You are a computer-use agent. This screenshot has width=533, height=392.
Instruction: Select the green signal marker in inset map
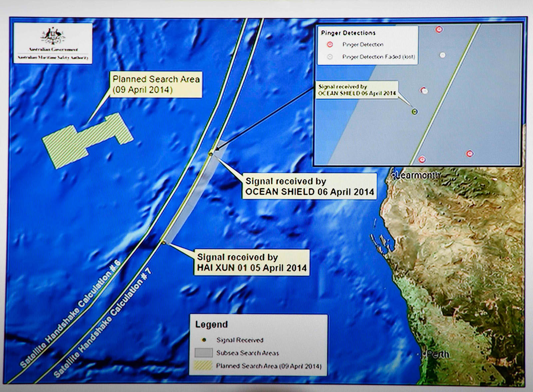click(x=415, y=112)
